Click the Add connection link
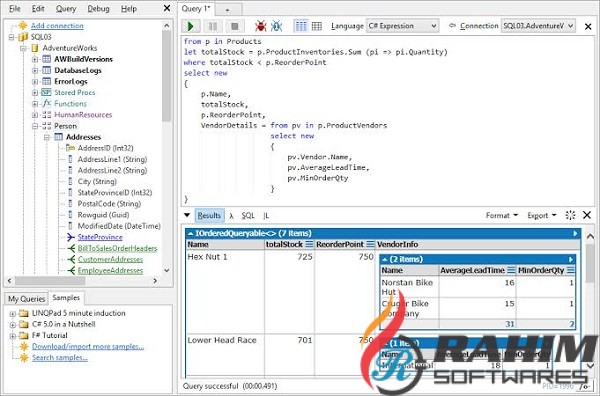 (x=57, y=26)
